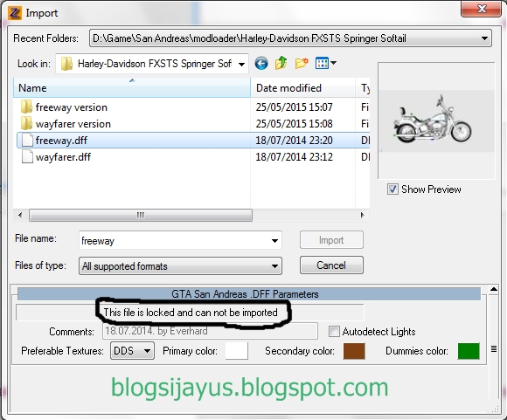The width and height of the screenshot is (507, 420).
Task: Enable the Autodetect Lights checkbox
Action: 334,332
